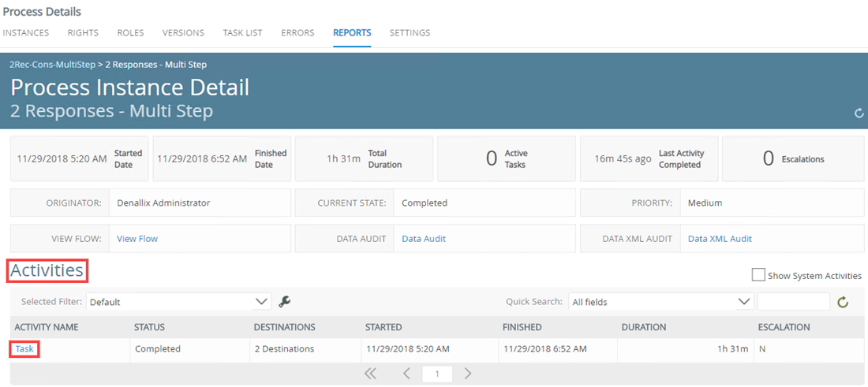Go to first page double-arrow icon

(370, 373)
